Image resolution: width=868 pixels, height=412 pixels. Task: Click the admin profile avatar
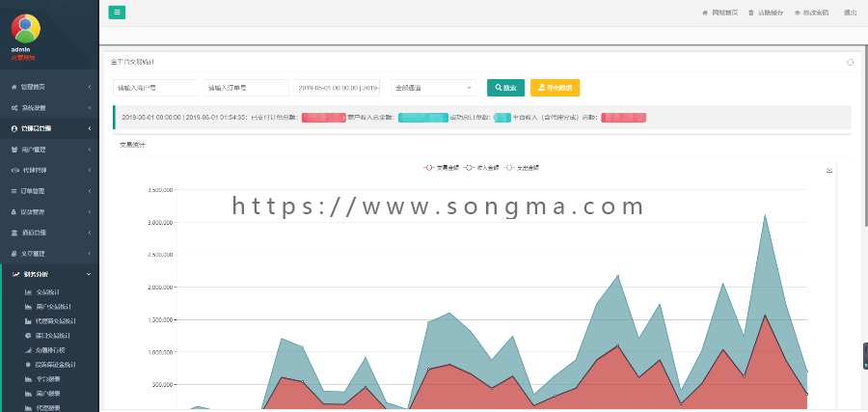pos(25,28)
